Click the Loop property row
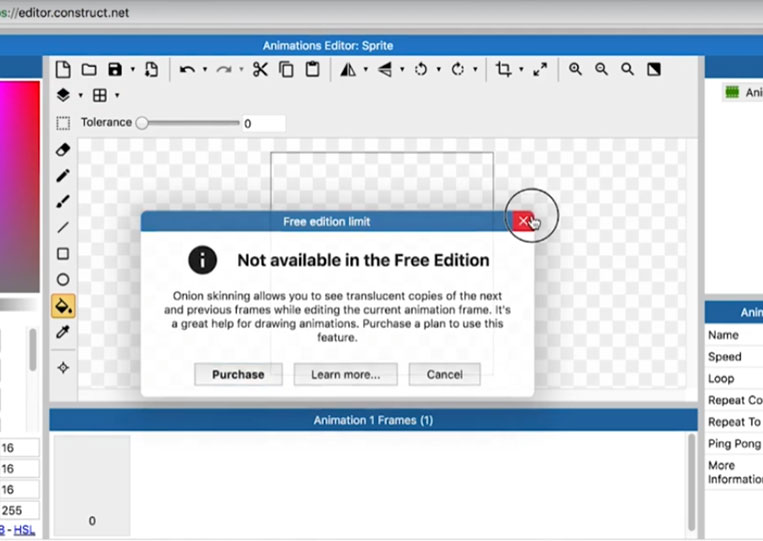Image resolution: width=763 pixels, height=541 pixels. (x=735, y=379)
